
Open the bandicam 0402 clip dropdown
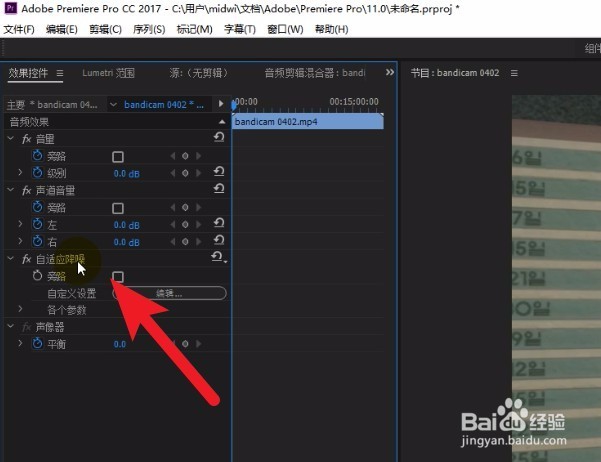tap(113, 104)
